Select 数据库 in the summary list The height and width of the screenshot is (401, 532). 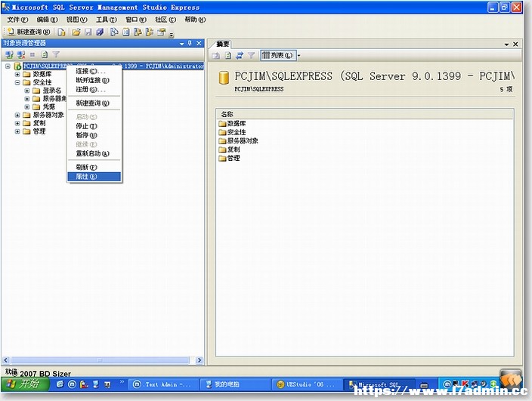point(233,123)
